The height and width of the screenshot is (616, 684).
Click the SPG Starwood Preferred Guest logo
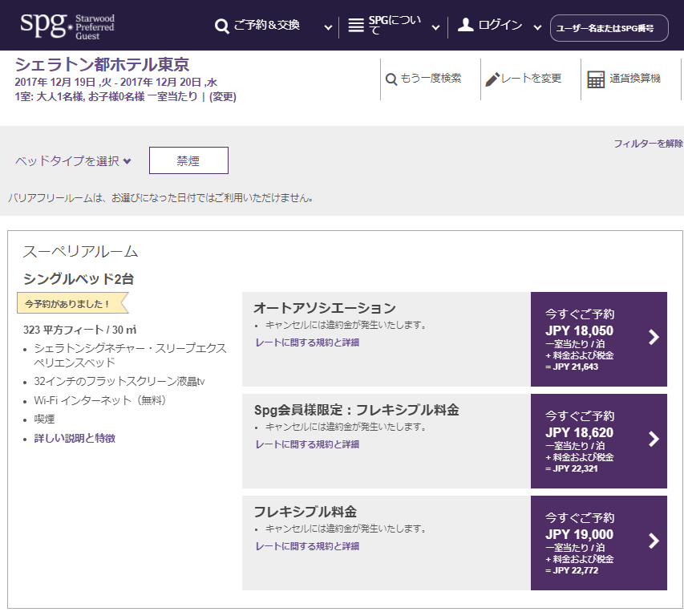click(67, 24)
